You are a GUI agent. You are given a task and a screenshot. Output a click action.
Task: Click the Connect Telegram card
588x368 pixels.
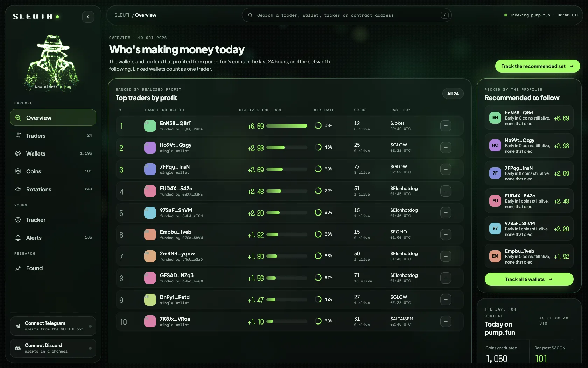53,326
